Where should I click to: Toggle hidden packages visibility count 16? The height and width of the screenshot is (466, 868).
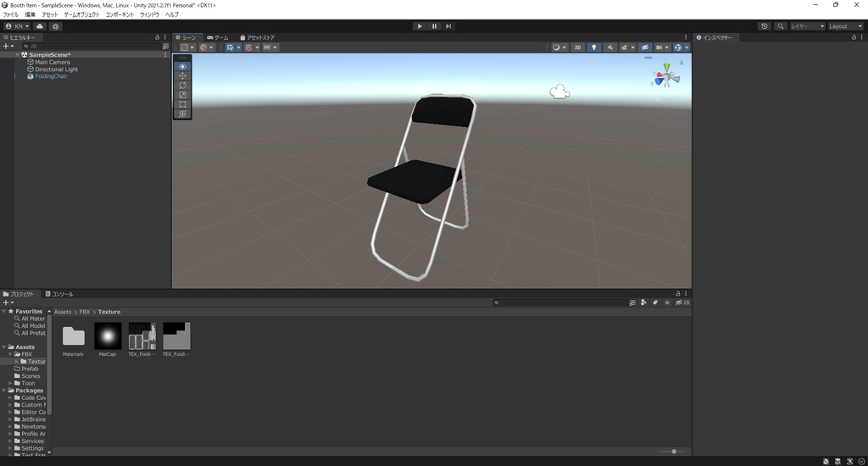click(682, 302)
